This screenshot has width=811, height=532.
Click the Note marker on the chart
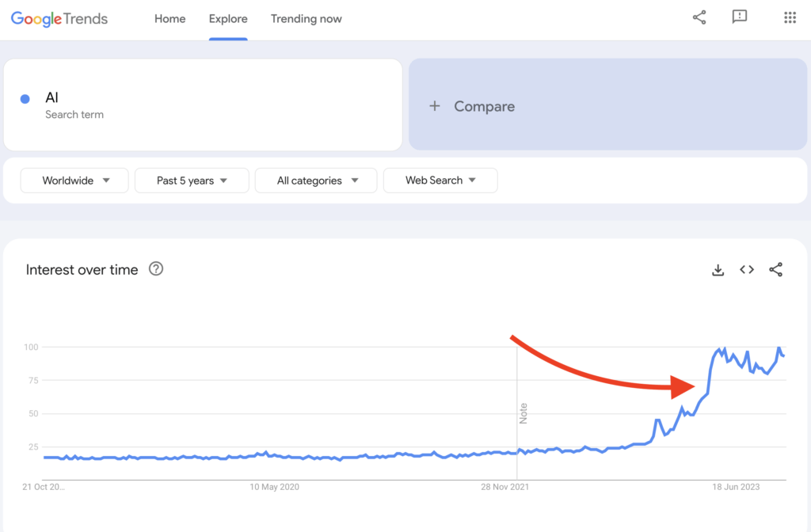tap(523, 413)
